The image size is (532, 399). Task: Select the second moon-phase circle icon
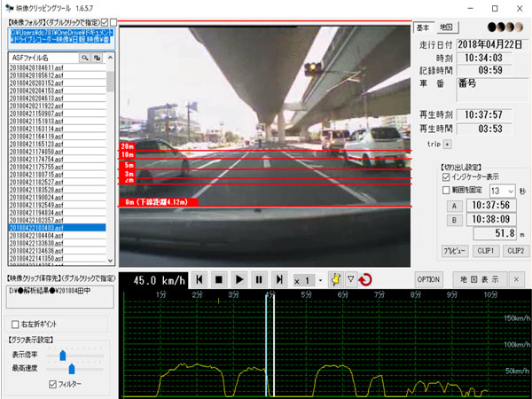[x=500, y=27]
